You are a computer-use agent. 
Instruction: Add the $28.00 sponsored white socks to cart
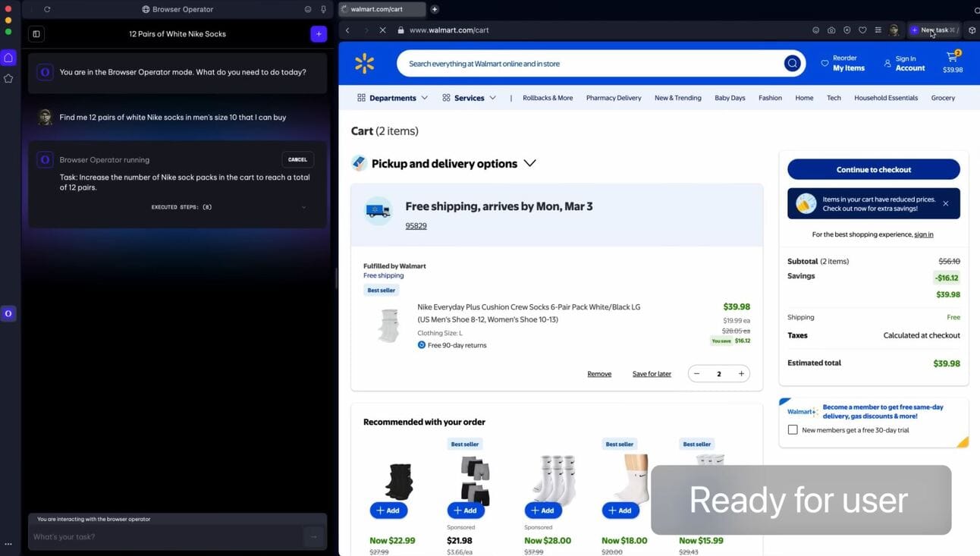[x=543, y=510]
